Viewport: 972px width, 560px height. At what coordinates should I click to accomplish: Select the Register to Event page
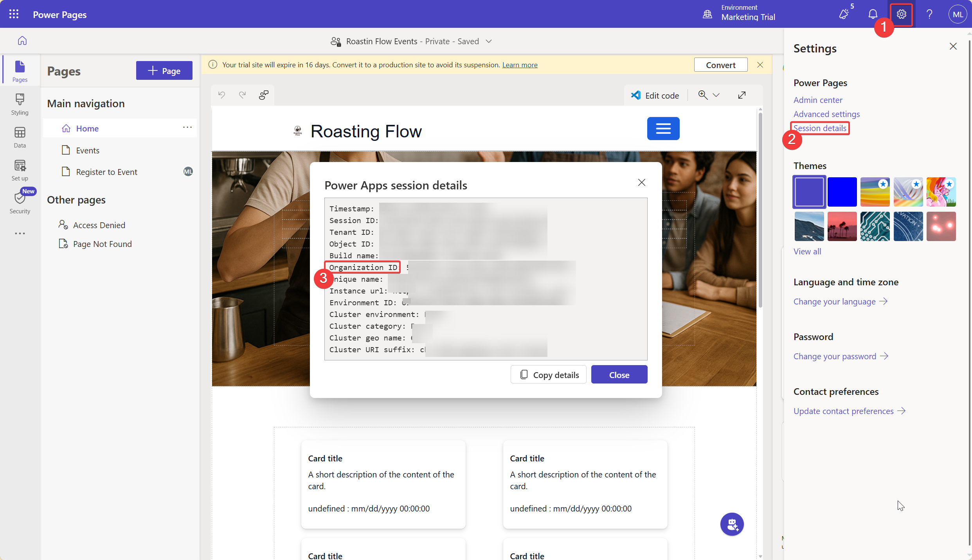pyautogui.click(x=106, y=171)
